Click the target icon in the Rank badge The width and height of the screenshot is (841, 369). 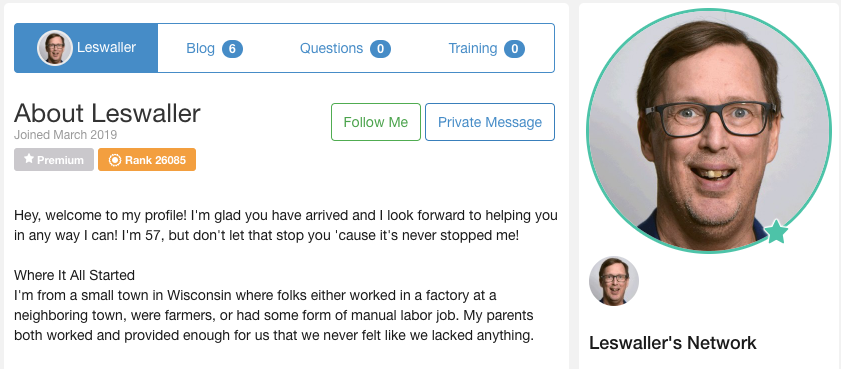point(115,160)
